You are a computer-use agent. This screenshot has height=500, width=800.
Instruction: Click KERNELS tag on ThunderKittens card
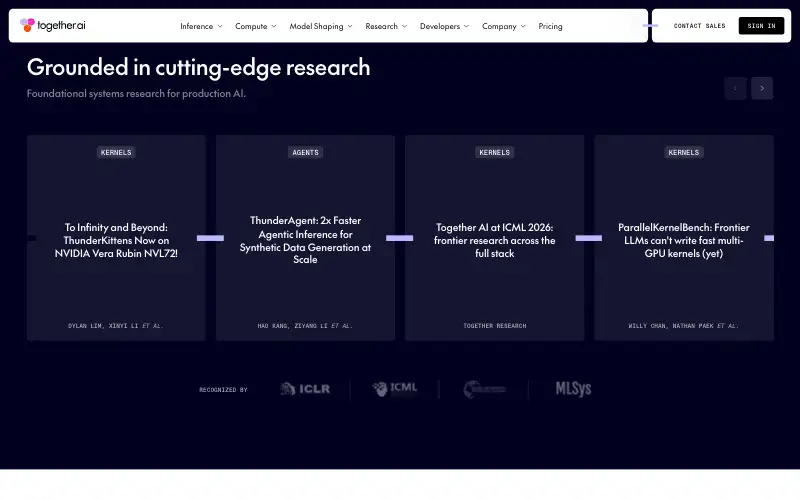116,153
